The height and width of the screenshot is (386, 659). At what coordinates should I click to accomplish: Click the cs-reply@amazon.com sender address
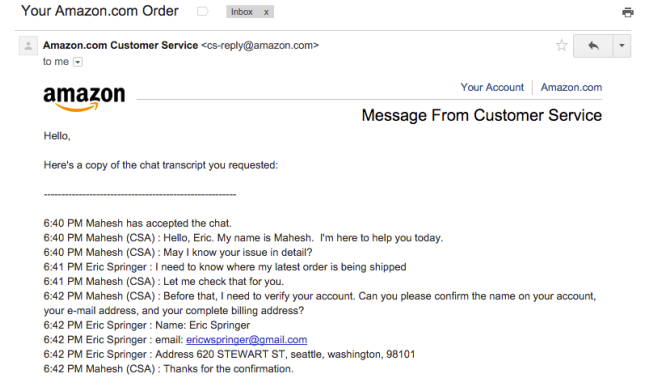coord(260,45)
